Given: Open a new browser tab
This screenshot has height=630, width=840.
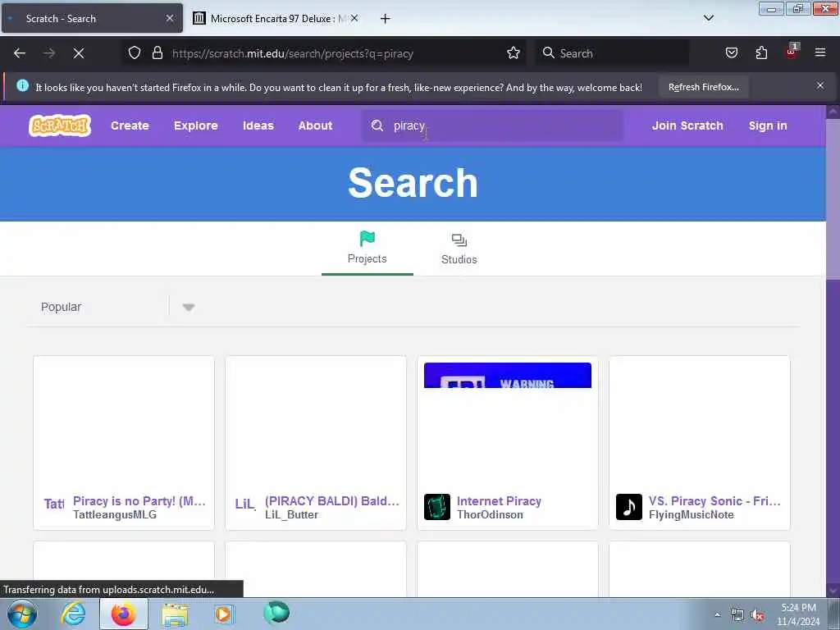Looking at the screenshot, I should (386, 19).
